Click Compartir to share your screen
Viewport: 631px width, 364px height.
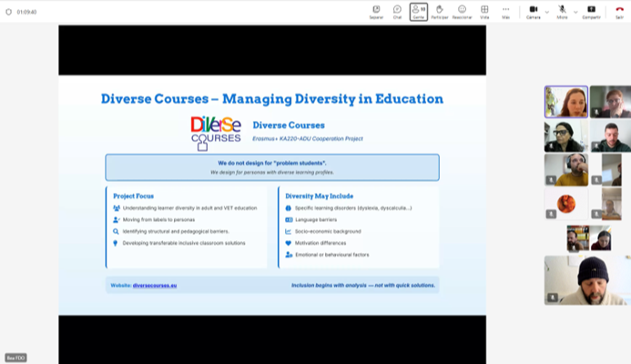pos(591,12)
